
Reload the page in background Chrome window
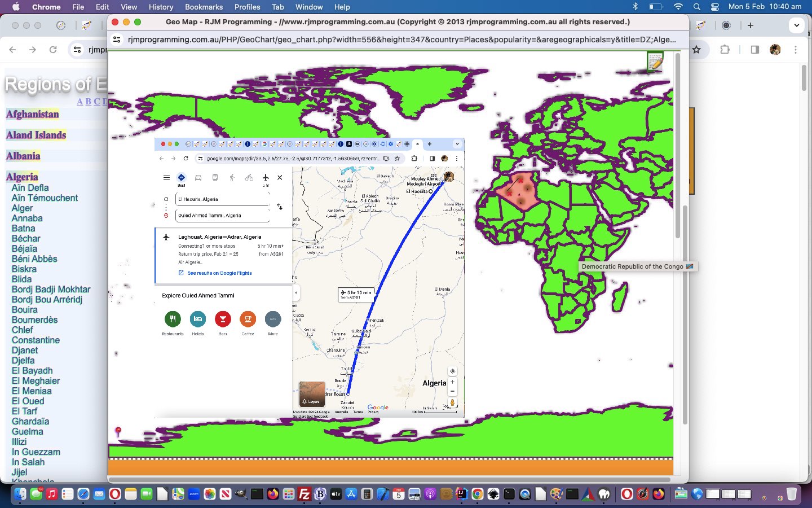click(53, 50)
